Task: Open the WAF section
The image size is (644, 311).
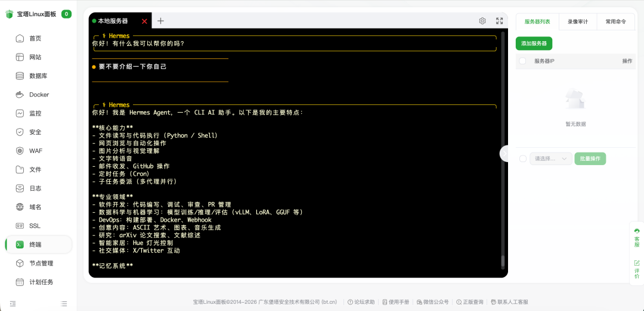Action: pyautogui.click(x=38, y=151)
